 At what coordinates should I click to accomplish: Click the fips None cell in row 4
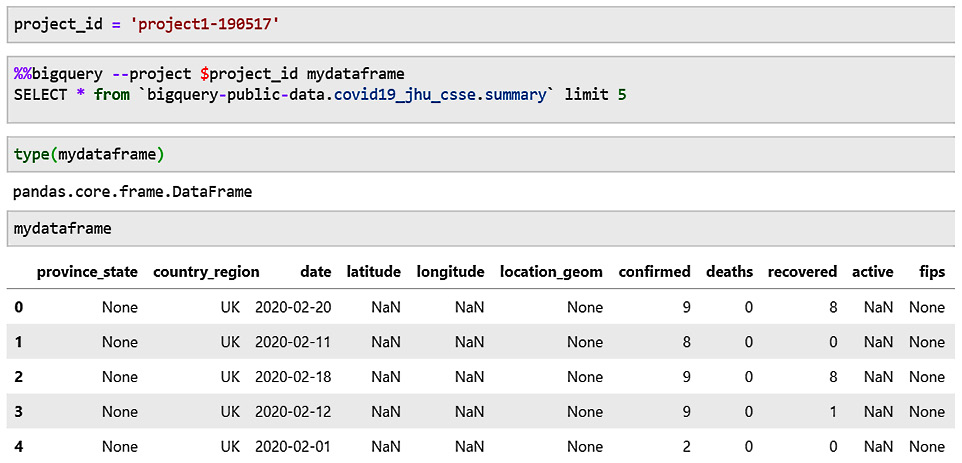pyautogui.click(x=927, y=447)
